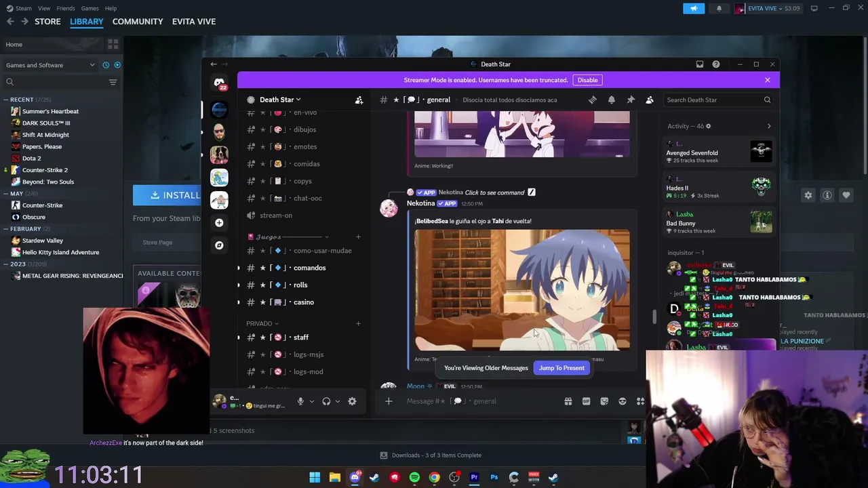Open Adobe Premiere Pro from the taskbar
The width and height of the screenshot is (868, 488).
pos(474,477)
